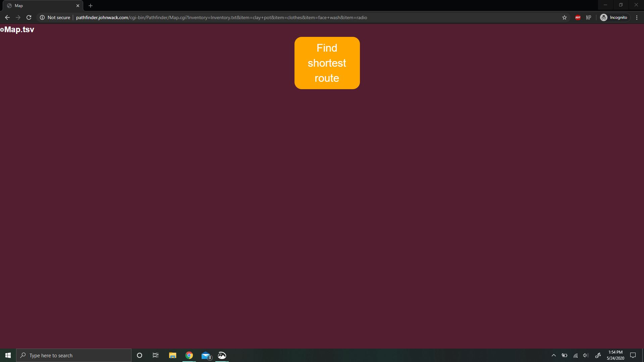Click the Windows taskbar search box
644x362 pixels.
click(x=74, y=355)
